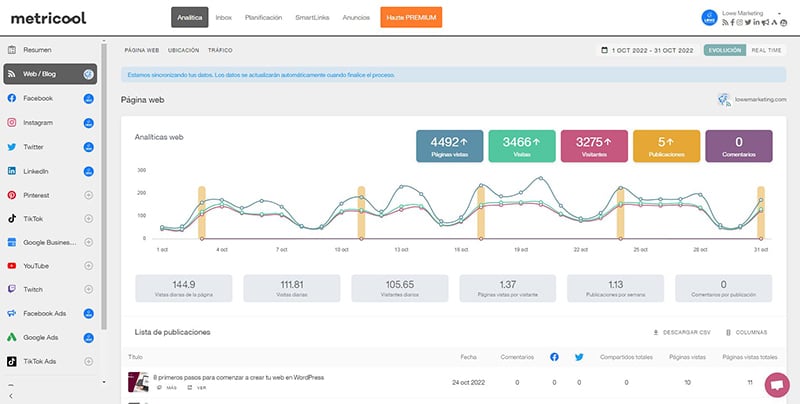Viewport: 800px width, 404px height.
Task: Add Pinterest connection with plus icon
Action: (x=88, y=195)
